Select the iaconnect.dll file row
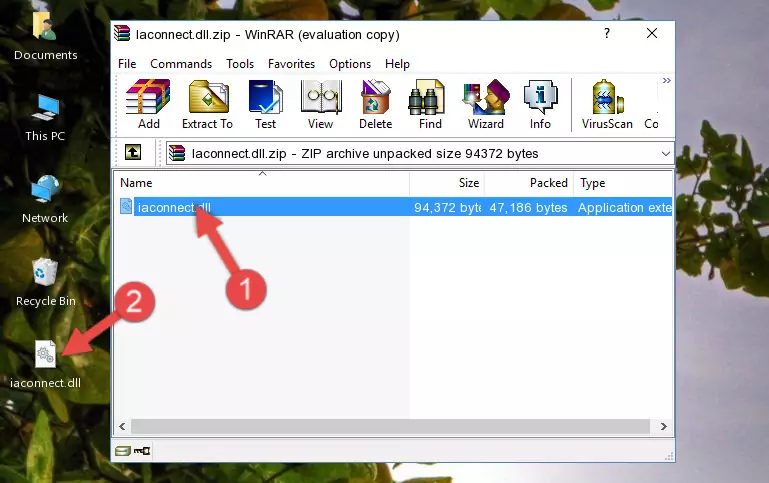 coord(394,207)
